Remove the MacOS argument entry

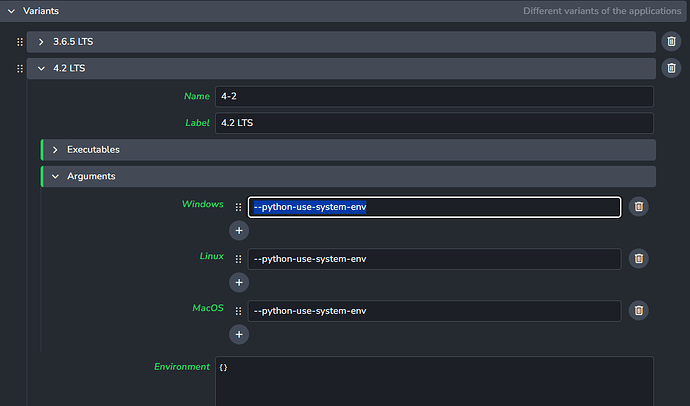[x=639, y=311]
